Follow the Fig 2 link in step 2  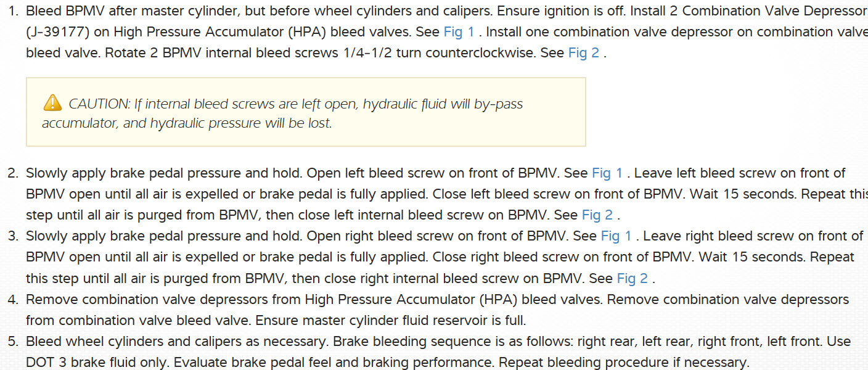tap(597, 215)
